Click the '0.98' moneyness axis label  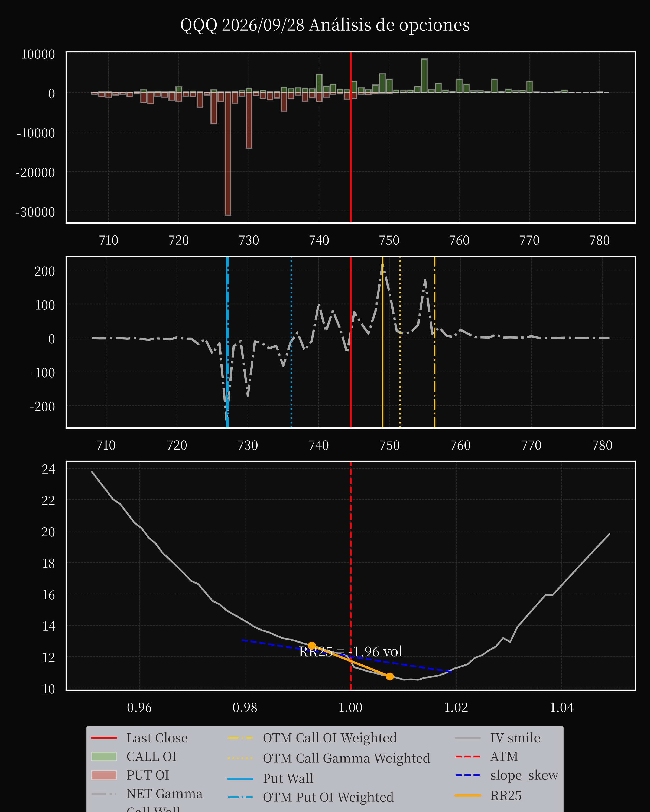[245, 707]
